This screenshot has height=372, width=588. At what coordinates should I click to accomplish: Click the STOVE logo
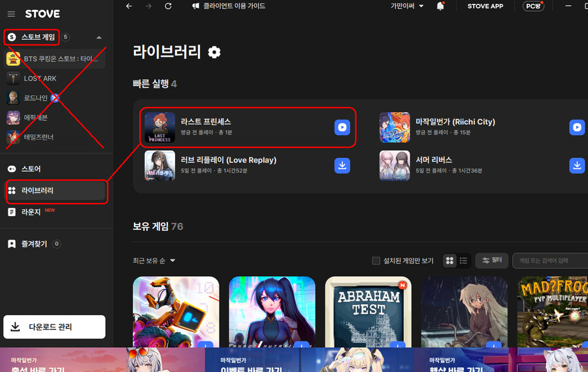42,14
